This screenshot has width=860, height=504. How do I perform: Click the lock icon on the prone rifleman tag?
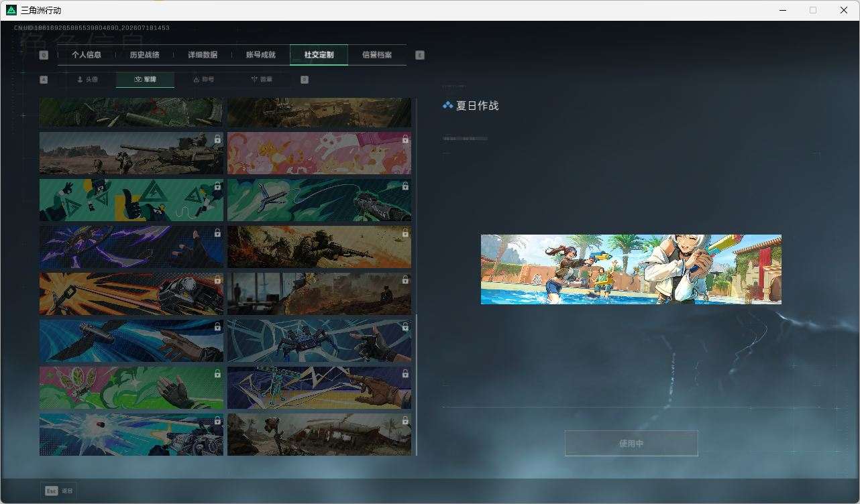click(x=405, y=233)
